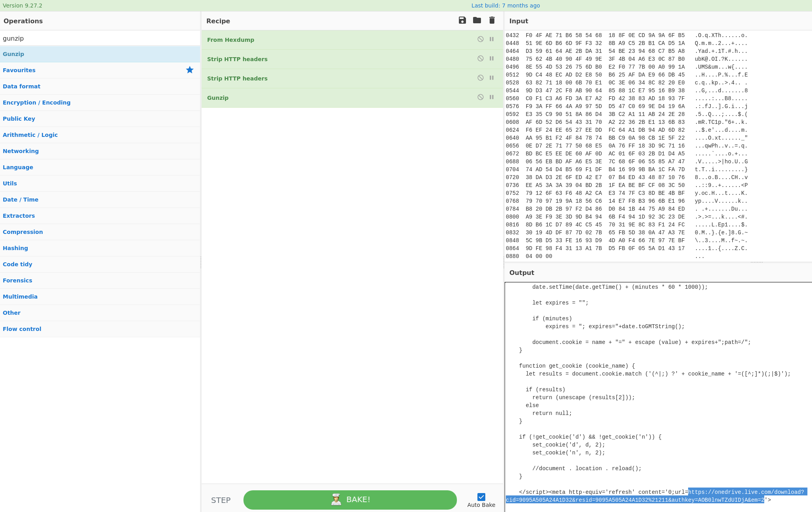The width and height of the screenshot is (812, 512).
Task: Open the Extractors category
Action: coord(100,216)
